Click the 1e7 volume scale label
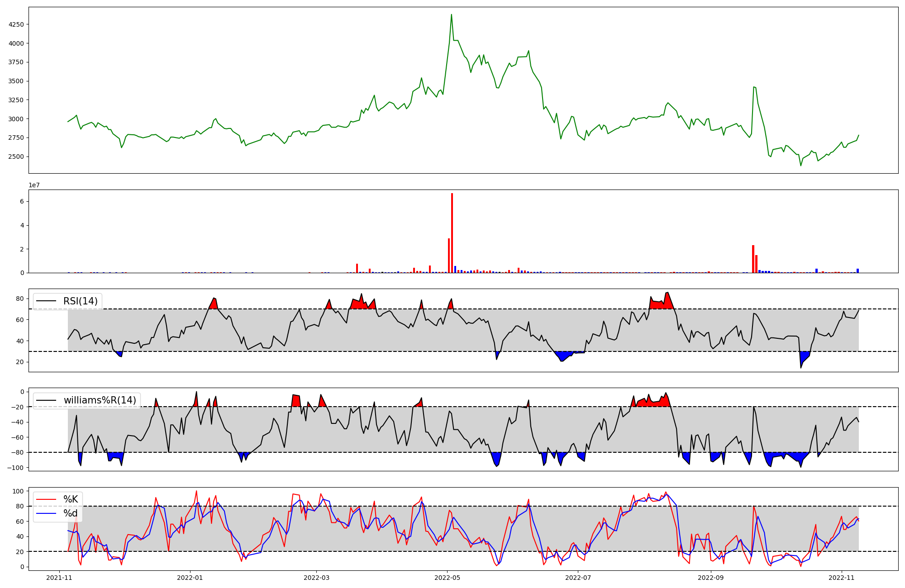Viewport: 905px width, 588px height. [34, 185]
